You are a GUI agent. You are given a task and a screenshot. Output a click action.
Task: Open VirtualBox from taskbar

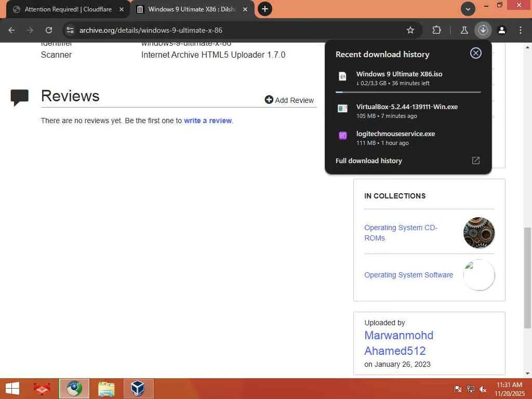(138, 389)
